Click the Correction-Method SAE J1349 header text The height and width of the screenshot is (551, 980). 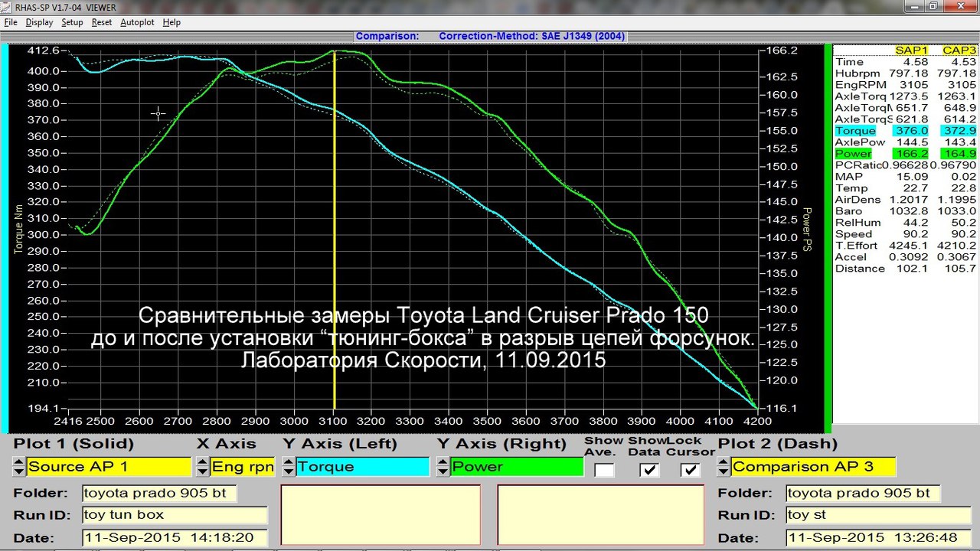pyautogui.click(x=532, y=36)
